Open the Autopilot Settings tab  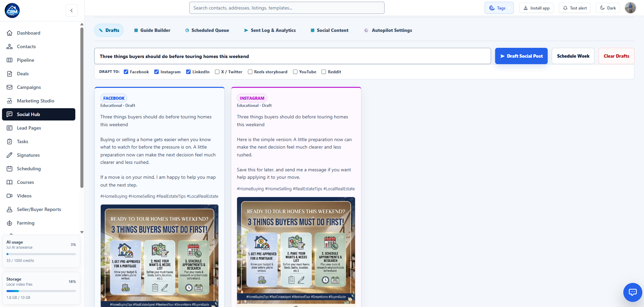pos(388,30)
